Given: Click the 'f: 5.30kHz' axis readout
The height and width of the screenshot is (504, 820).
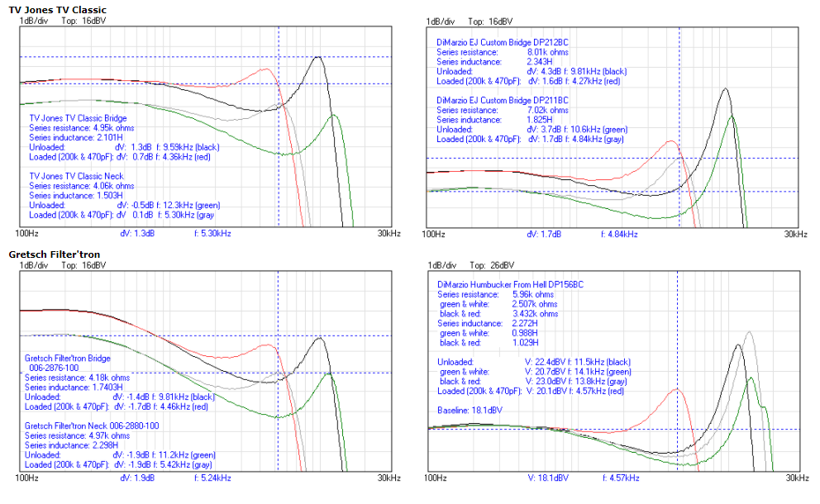Looking at the screenshot, I should coord(212,233).
